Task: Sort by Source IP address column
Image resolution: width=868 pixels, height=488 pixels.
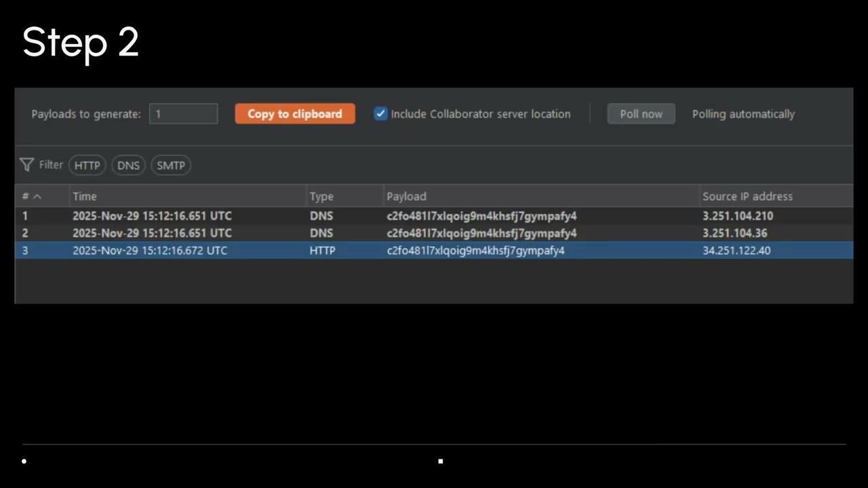Action: [776, 197]
